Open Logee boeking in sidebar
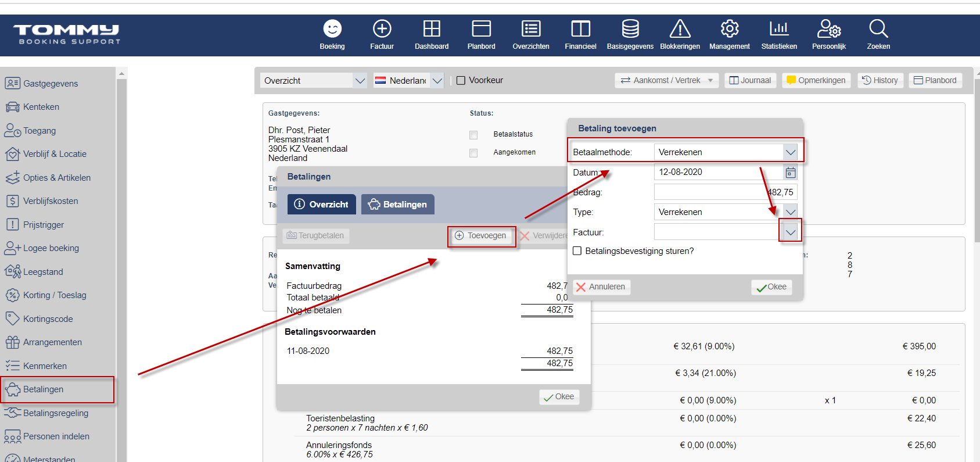 click(51, 248)
